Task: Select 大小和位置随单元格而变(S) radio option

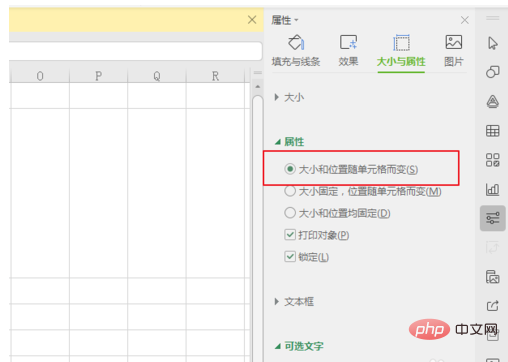Action: [351, 169]
